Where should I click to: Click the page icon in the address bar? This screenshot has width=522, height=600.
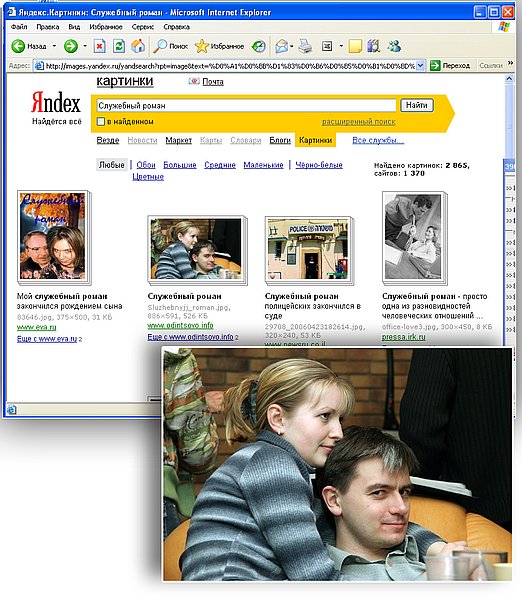[39, 66]
